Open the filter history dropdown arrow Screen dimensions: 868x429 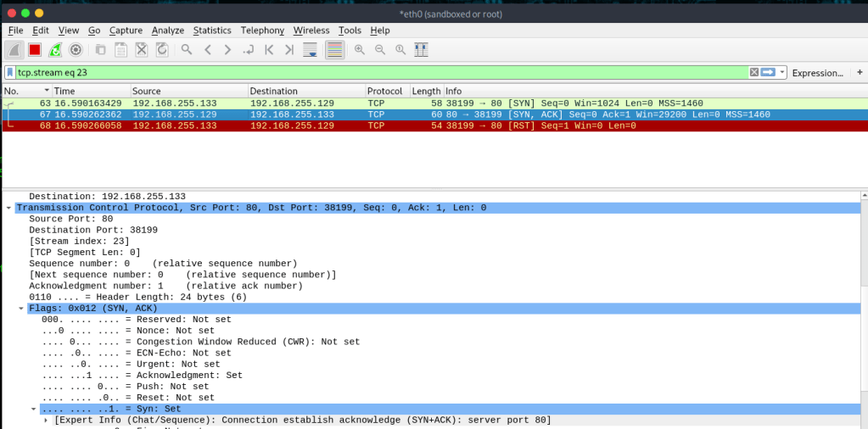pos(782,73)
